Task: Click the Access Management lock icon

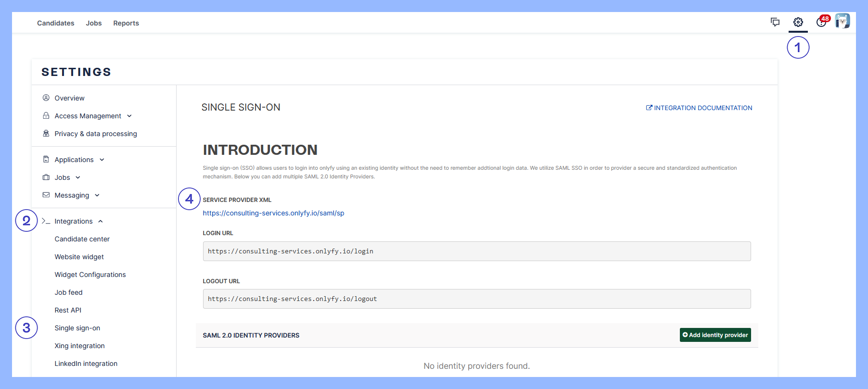Action: click(x=46, y=116)
